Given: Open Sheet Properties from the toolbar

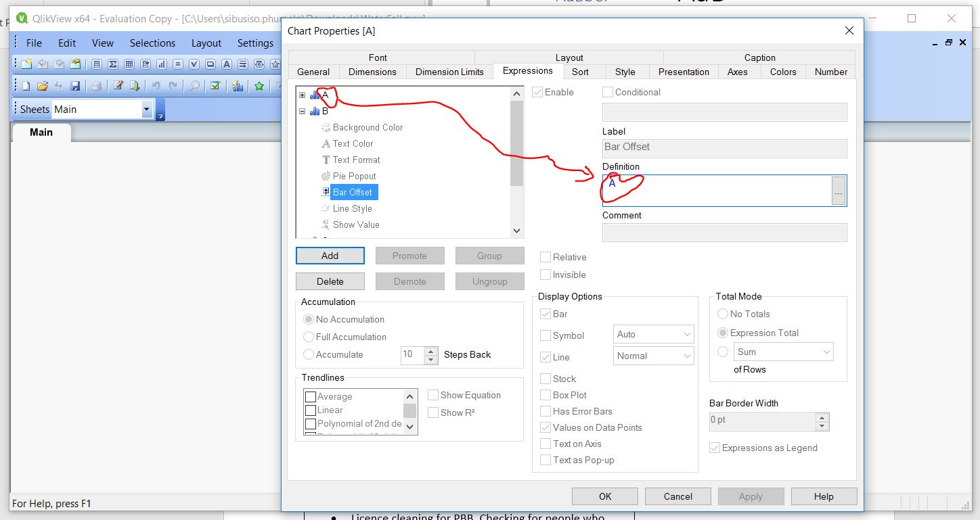Looking at the screenshot, I should tap(76, 64).
